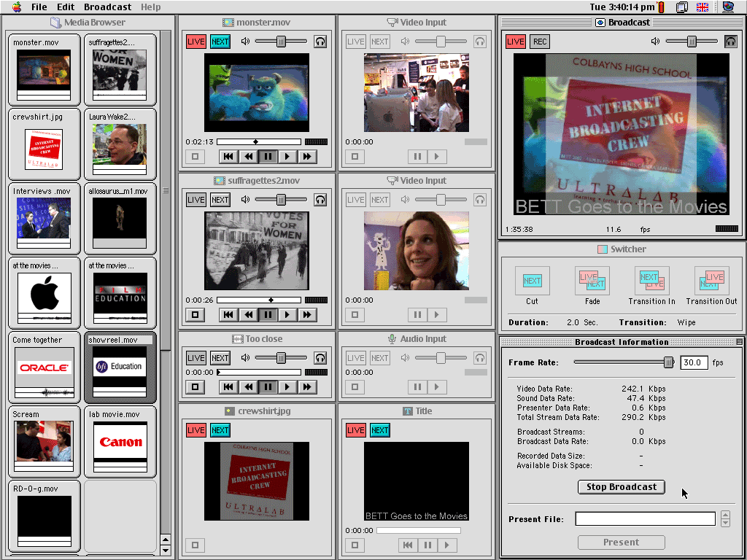This screenshot has height=560, width=747.
Task: Toggle headphone monitoring for suffragettes2.mov
Action: tap(320, 200)
